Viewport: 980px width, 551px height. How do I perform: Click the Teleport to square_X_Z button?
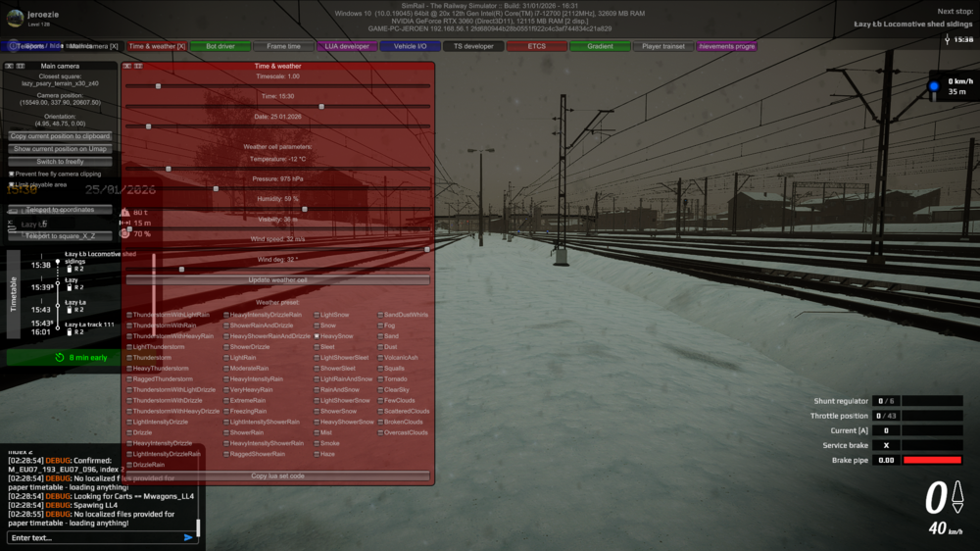coord(60,235)
